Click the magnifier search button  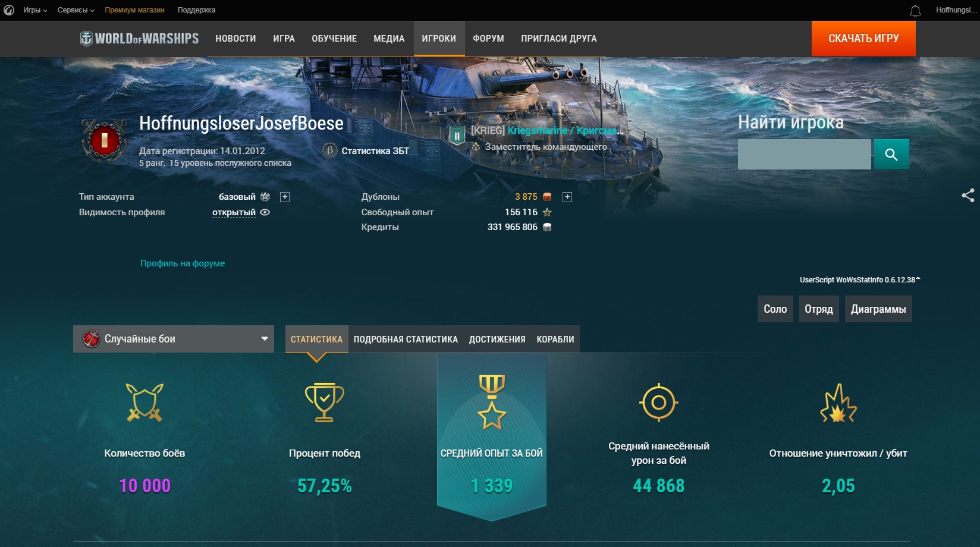891,155
